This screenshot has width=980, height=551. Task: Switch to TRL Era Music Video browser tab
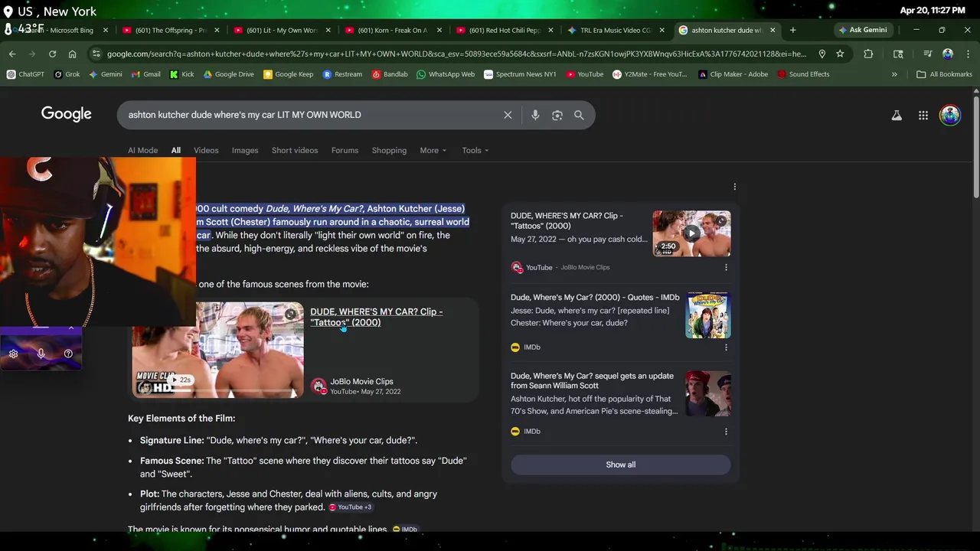click(x=616, y=30)
